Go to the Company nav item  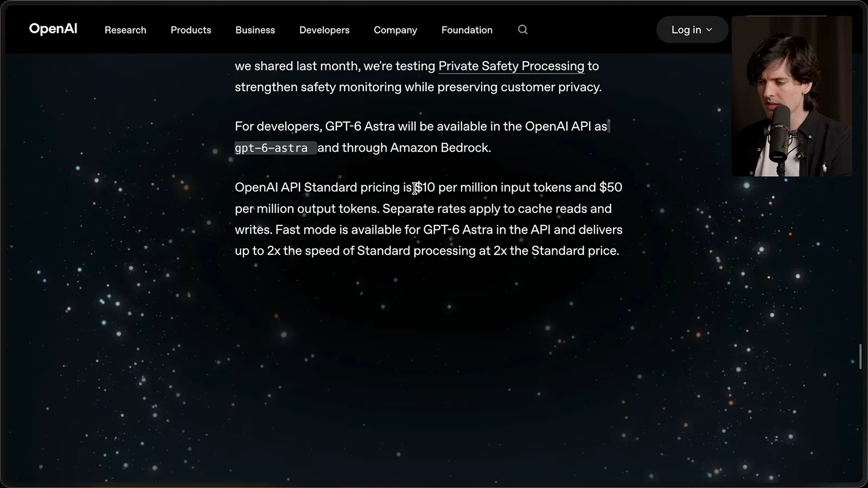395,30
